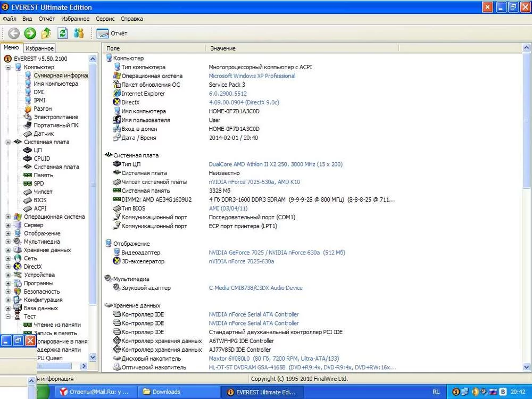Open Чтение из памяти memory read test

(57, 325)
